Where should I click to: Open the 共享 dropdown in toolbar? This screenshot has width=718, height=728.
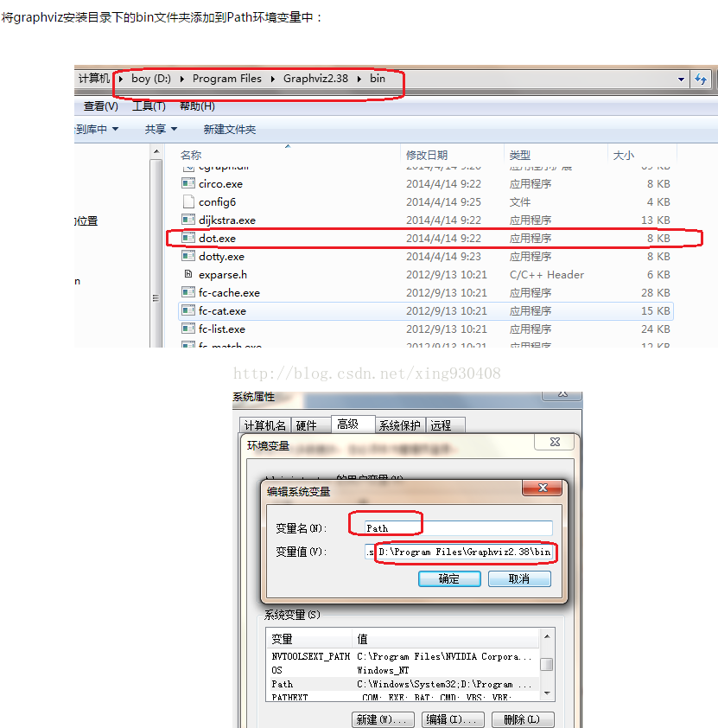[x=161, y=129]
